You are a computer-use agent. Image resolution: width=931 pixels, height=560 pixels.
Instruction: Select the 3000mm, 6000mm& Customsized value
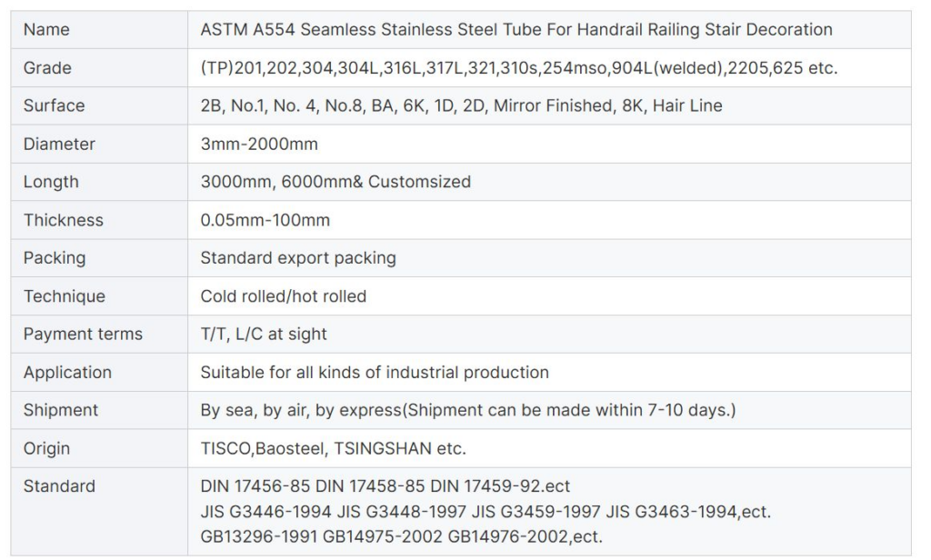[x=335, y=182]
